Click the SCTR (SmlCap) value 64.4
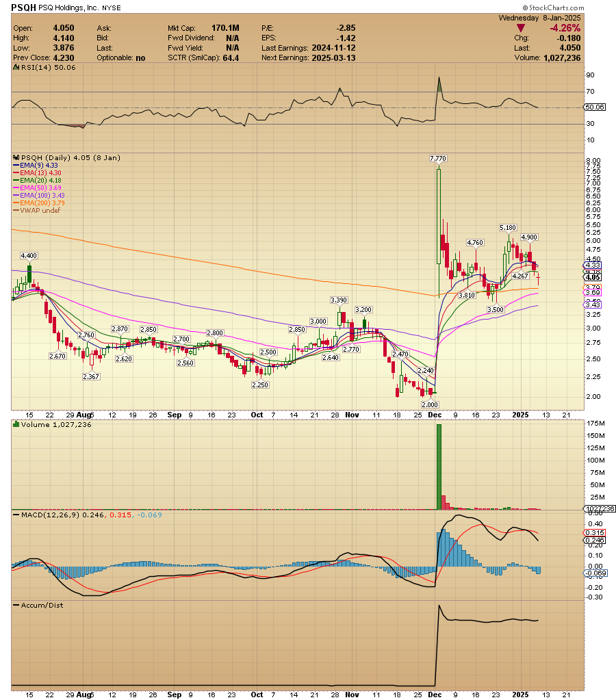The width and height of the screenshot is (616, 700). (231, 57)
